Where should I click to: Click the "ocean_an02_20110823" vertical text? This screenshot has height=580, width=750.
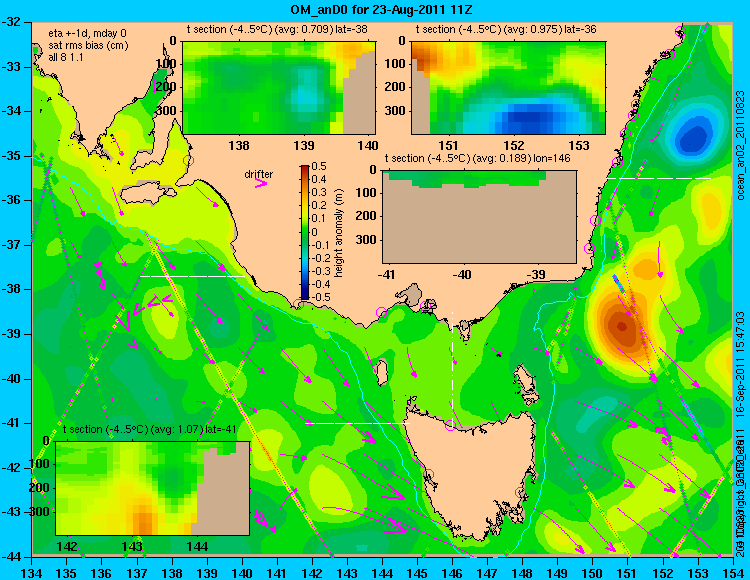pyautogui.click(x=740, y=146)
